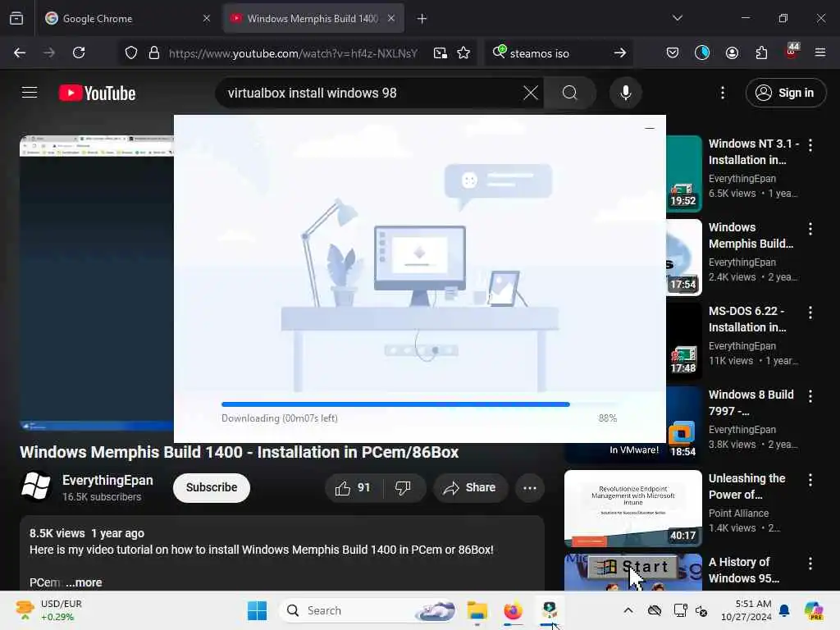This screenshot has width=840, height=630.
Task: Reload the current page
Action: coord(80,52)
